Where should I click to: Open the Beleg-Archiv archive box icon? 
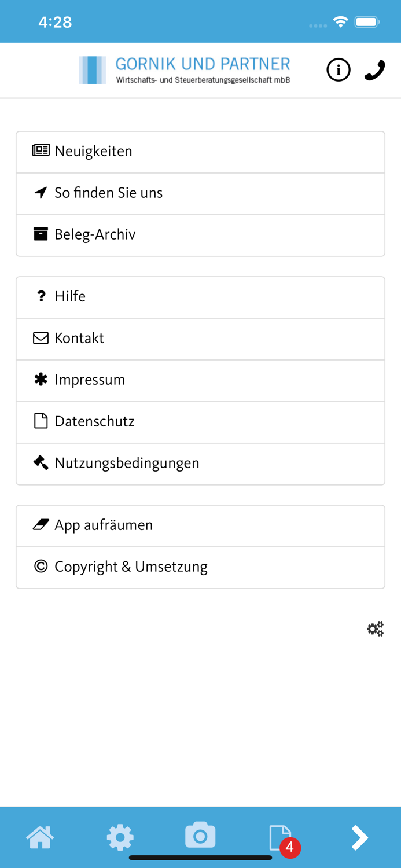click(x=40, y=234)
